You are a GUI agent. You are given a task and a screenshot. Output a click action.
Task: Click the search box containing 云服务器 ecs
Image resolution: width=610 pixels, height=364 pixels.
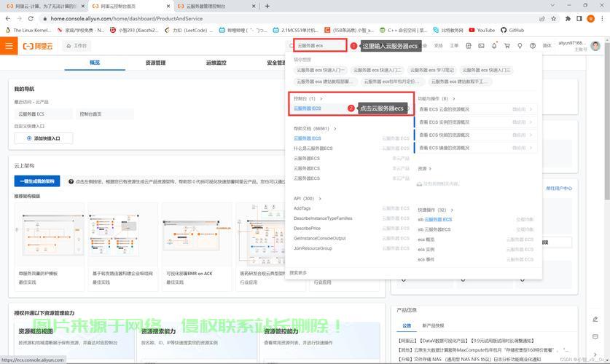point(320,45)
